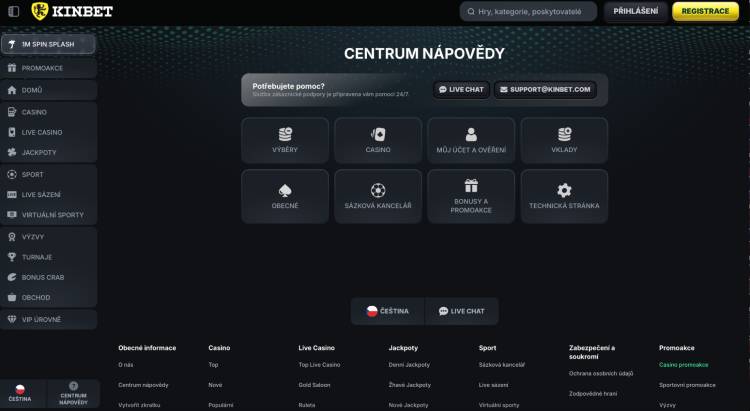Open the Výběry help category
The width and height of the screenshot is (750, 411).
pos(284,140)
